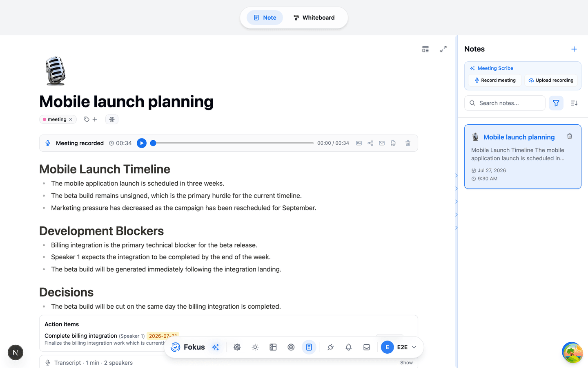Open the sun icon in dock
The width and height of the screenshot is (588, 368).
(x=255, y=347)
